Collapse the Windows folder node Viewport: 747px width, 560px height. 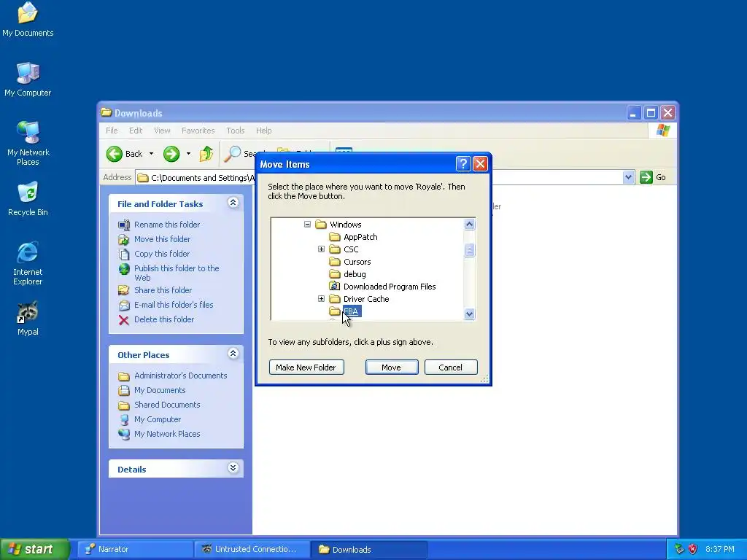307,225
